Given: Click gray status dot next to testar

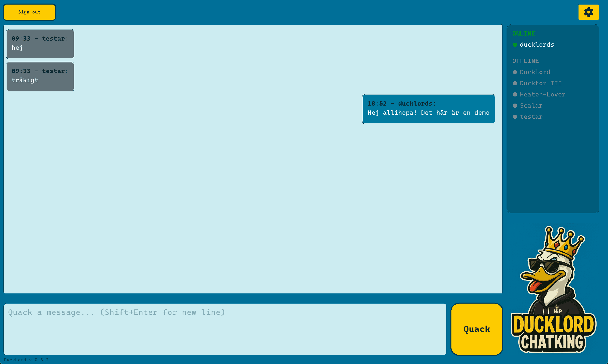Looking at the screenshot, I should 515,117.
